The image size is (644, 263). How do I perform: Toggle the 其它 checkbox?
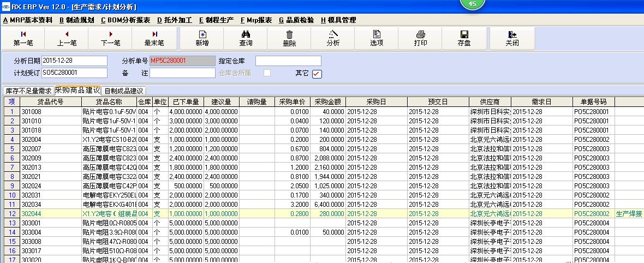(317, 74)
